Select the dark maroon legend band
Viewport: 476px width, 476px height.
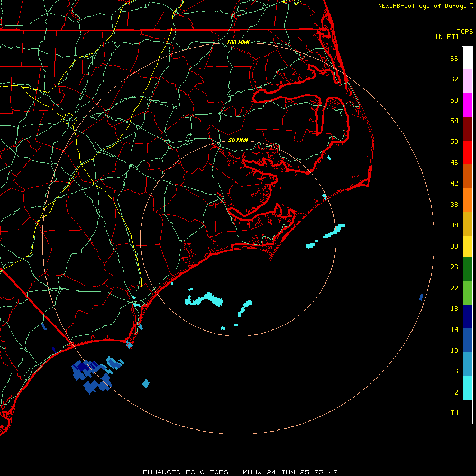point(467,129)
